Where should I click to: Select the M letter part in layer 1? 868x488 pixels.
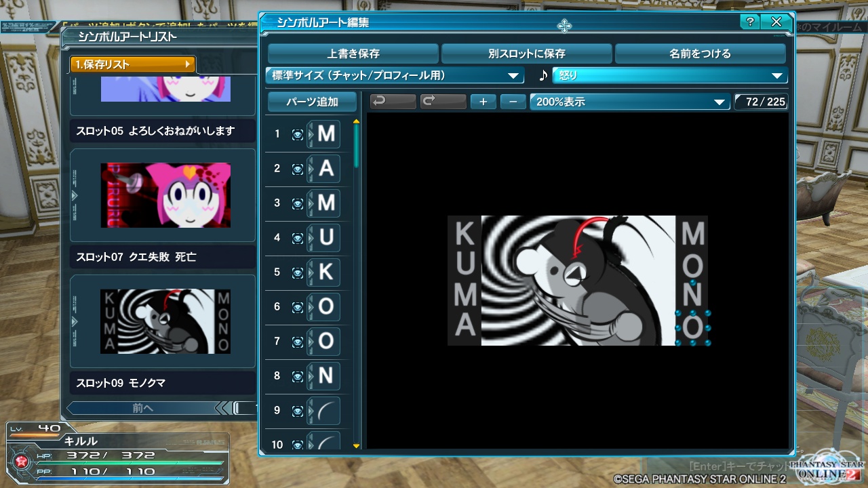pyautogui.click(x=326, y=134)
